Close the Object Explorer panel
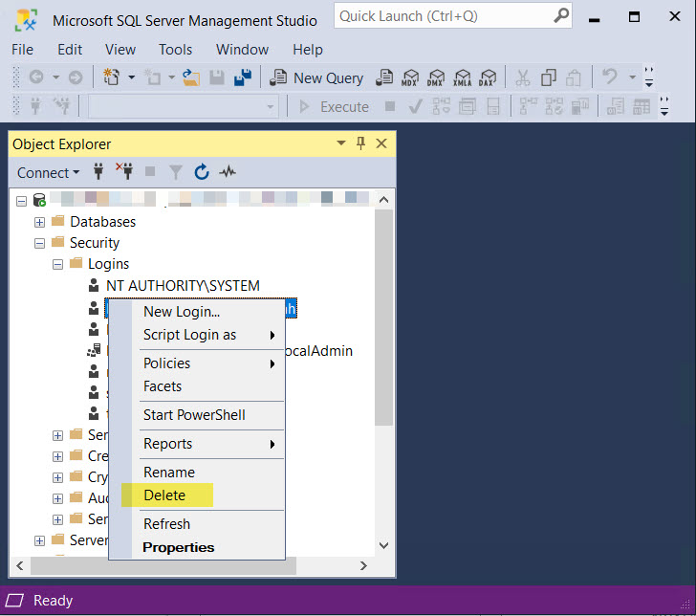Viewport: 696px width, 616px height. 381,143
